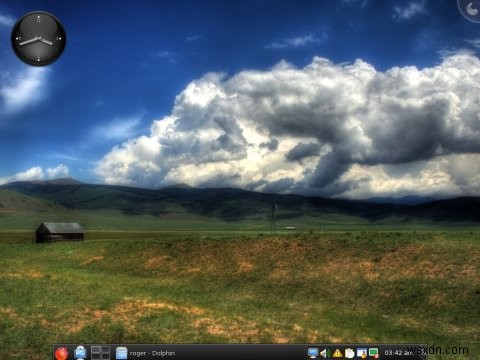Click the blue network places icon in the panel
Viewport: 480px width, 360px height.
click(80, 353)
